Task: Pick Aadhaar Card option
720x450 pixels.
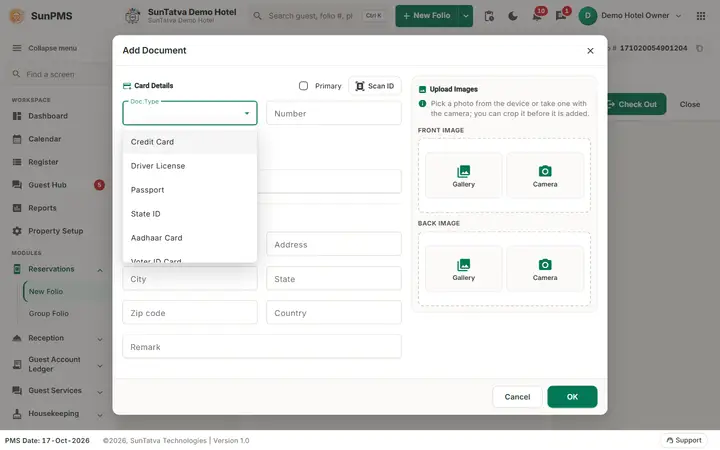Action: pos(190,238)
